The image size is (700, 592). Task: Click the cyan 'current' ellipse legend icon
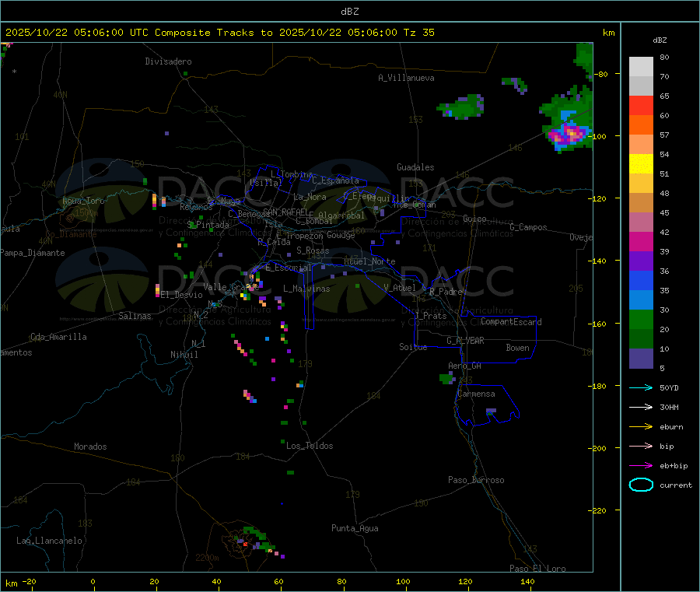641,485
